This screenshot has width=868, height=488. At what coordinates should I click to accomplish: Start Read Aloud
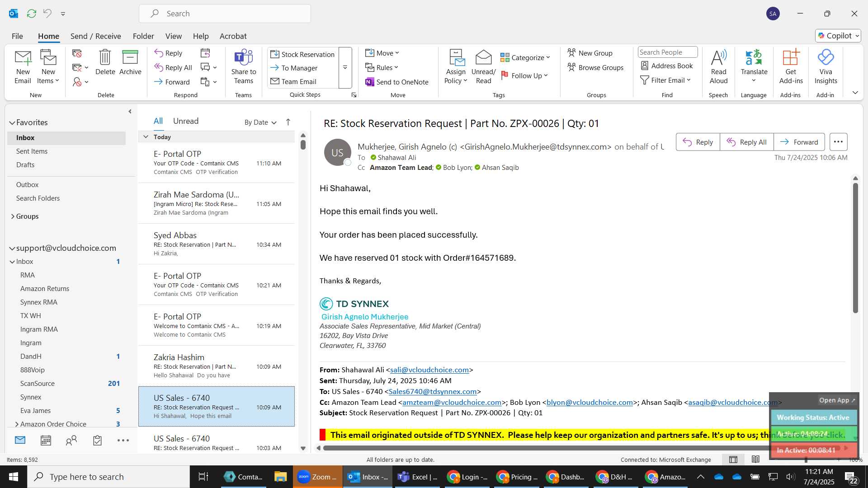(x=718, y=67)
